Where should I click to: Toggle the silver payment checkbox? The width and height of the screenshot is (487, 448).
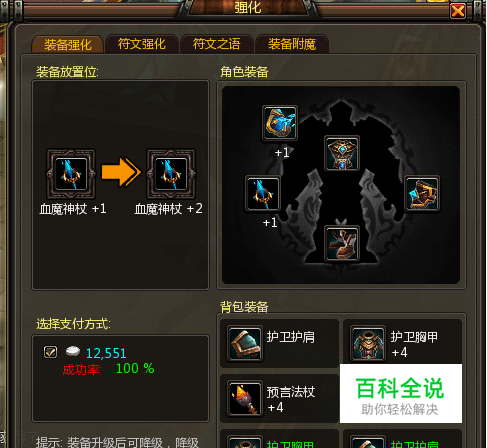[x=50, y=352]
